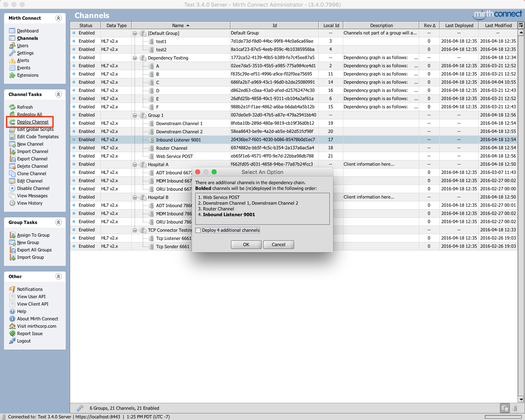The height and width of the screenshot is (420, 525).
Task: Click OK in Select An Option dialog
Action: pos(246,244)
